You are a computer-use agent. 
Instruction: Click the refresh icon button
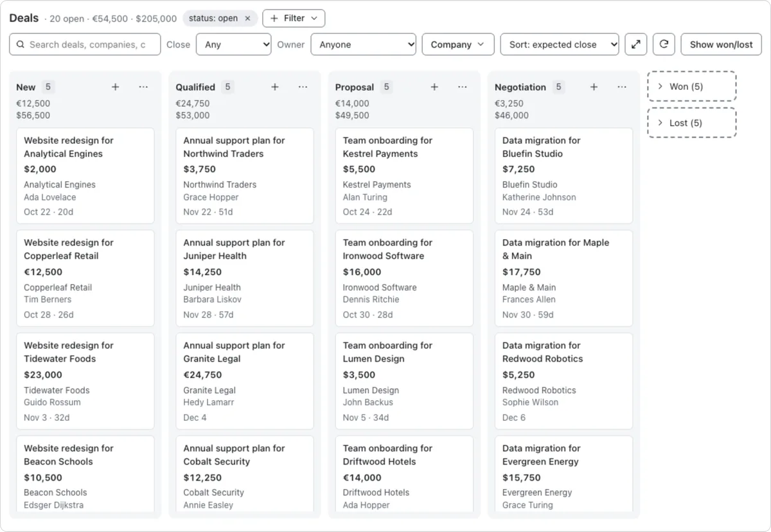coord(664,44)
